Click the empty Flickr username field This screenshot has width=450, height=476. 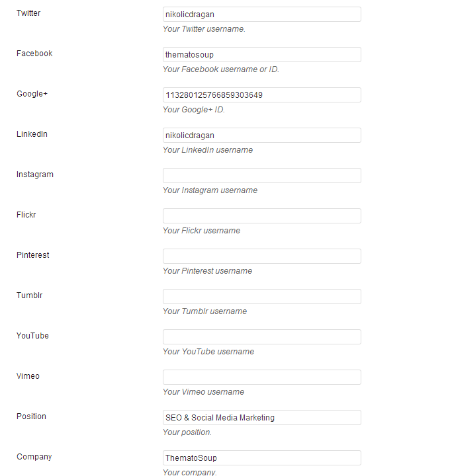pyautogui.click(x=261, y=216)
